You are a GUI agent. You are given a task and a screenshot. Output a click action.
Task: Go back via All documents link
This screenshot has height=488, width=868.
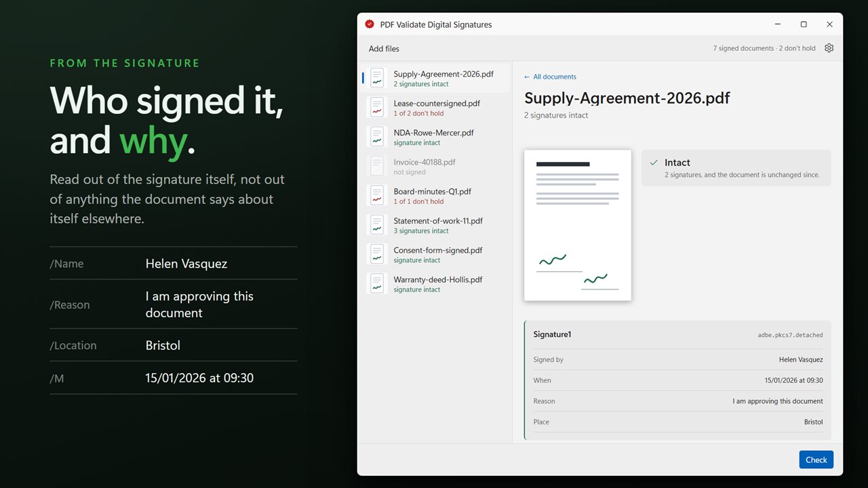550,77
